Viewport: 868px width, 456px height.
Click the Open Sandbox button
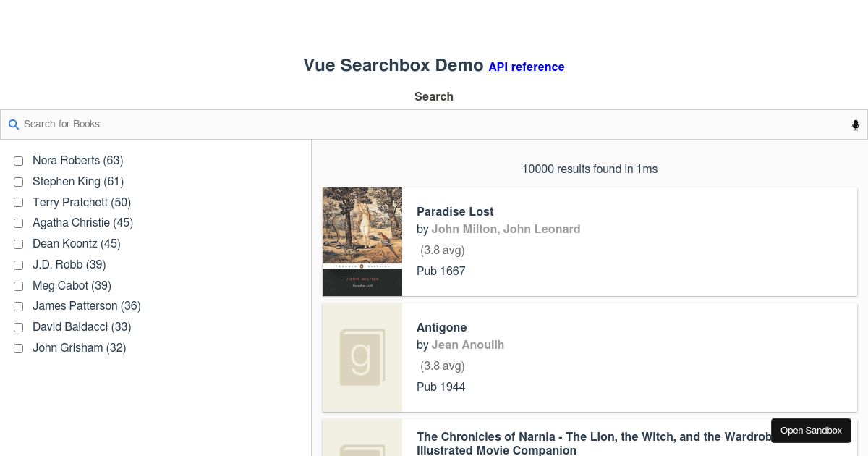[x=811, y=431]
